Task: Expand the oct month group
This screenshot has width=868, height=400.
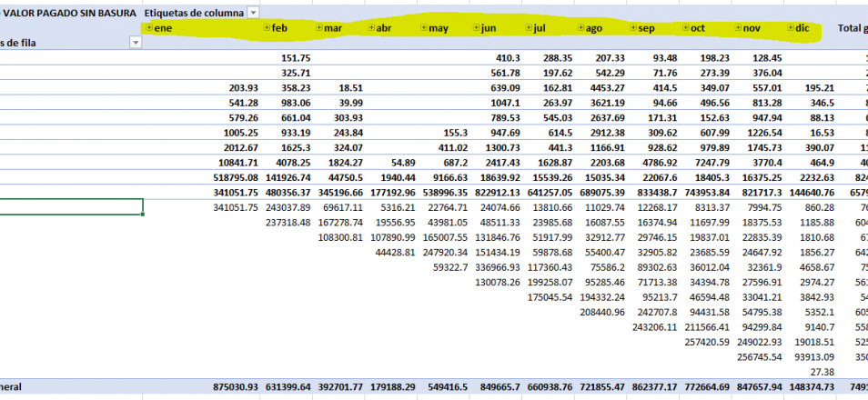Action: [686, 28]
